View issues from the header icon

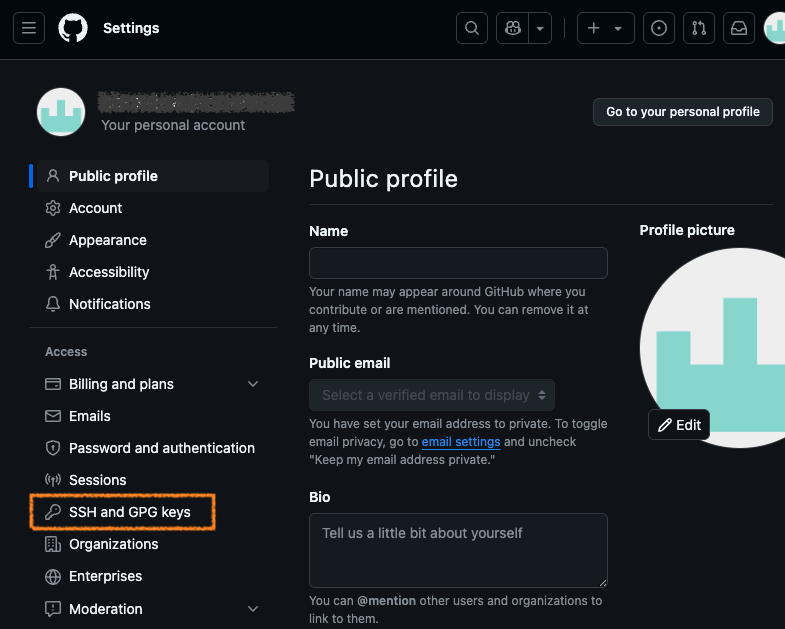coord(659,28)
